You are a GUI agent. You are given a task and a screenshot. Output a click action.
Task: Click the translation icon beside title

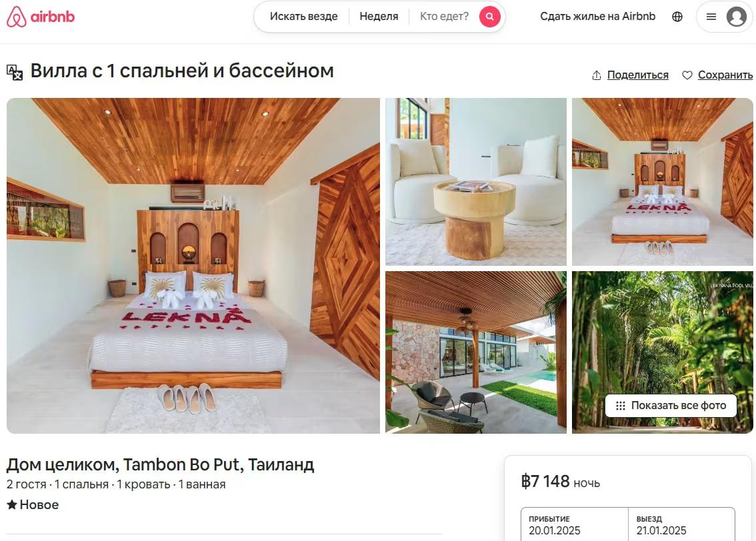15,72
